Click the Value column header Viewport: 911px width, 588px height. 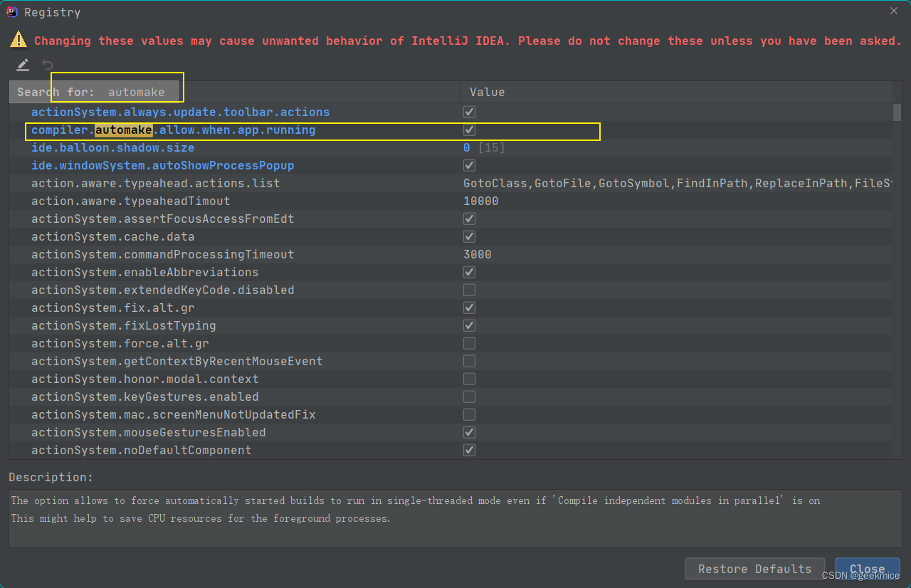676,92
